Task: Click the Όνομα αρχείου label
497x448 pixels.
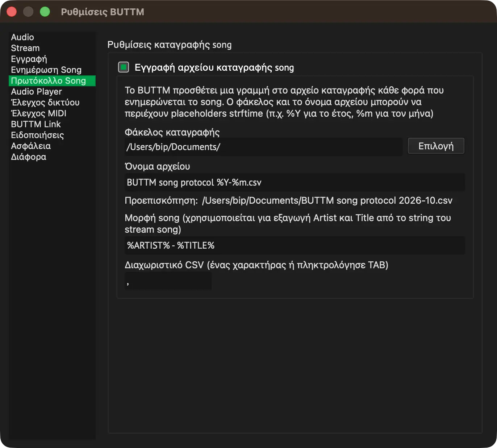Action: [x=157, y=166]
